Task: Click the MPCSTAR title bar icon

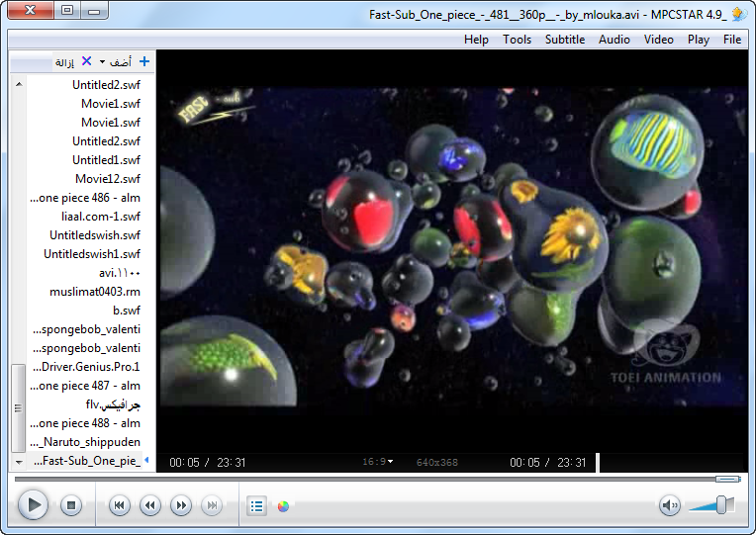Action: [739, 14]
